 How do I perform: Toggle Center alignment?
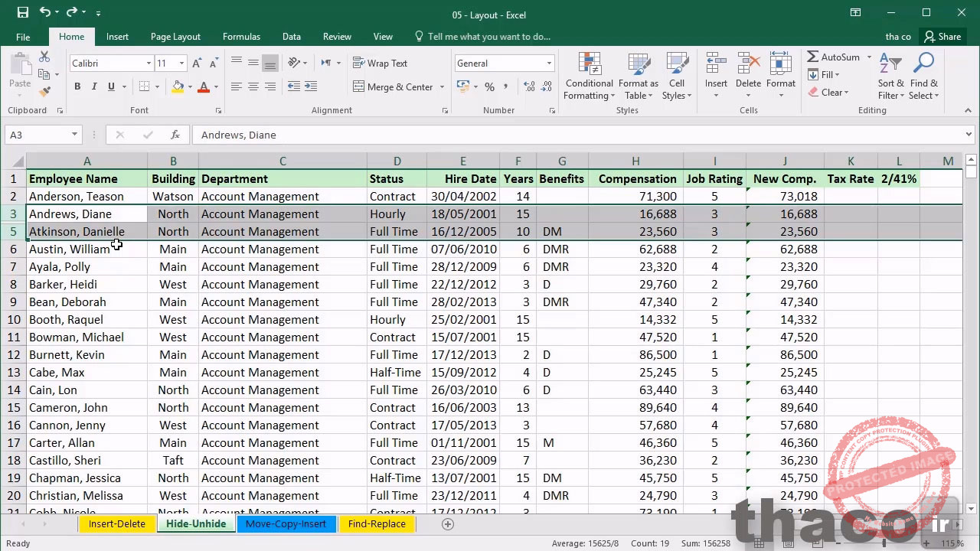pos(253,87)
